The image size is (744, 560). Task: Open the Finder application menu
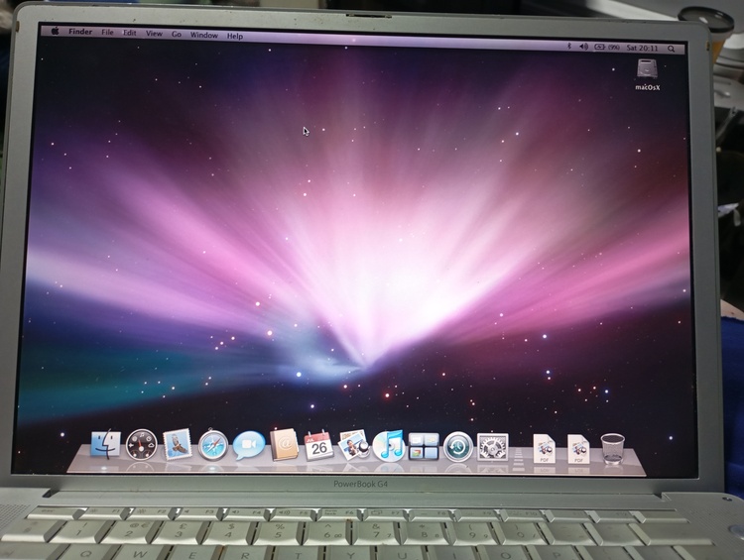(80, 32)
